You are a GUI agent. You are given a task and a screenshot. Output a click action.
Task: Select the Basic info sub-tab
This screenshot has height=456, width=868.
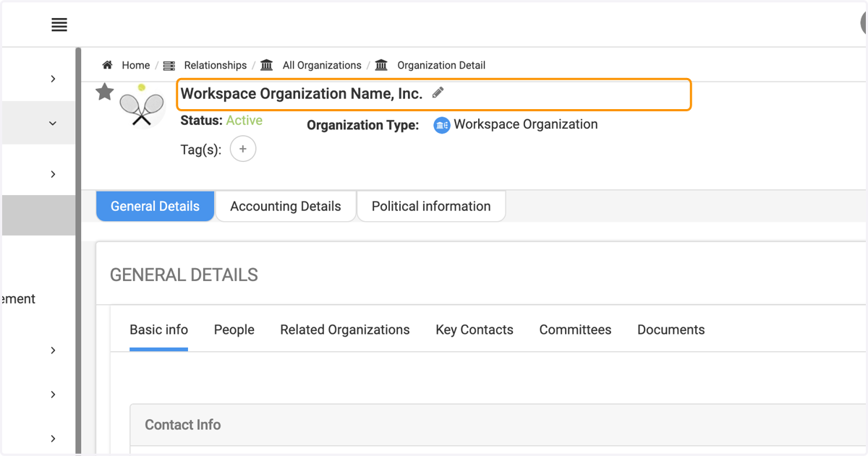pos(159,330)
